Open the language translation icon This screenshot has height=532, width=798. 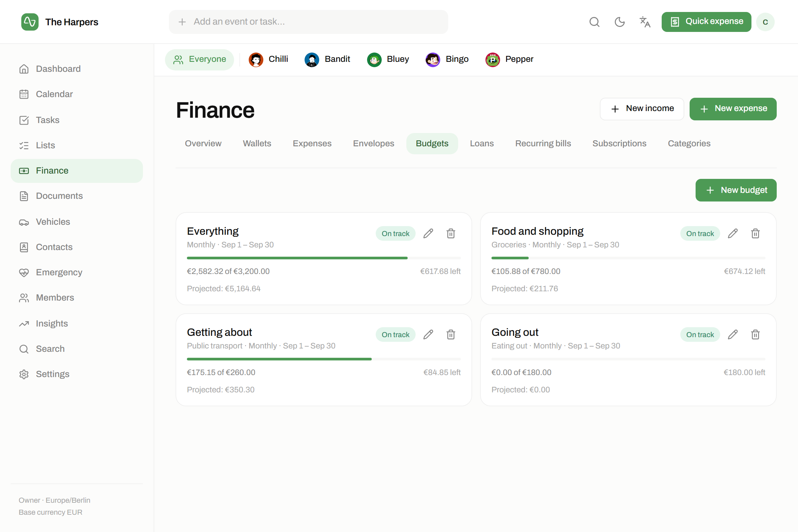[x=645, y=22]
